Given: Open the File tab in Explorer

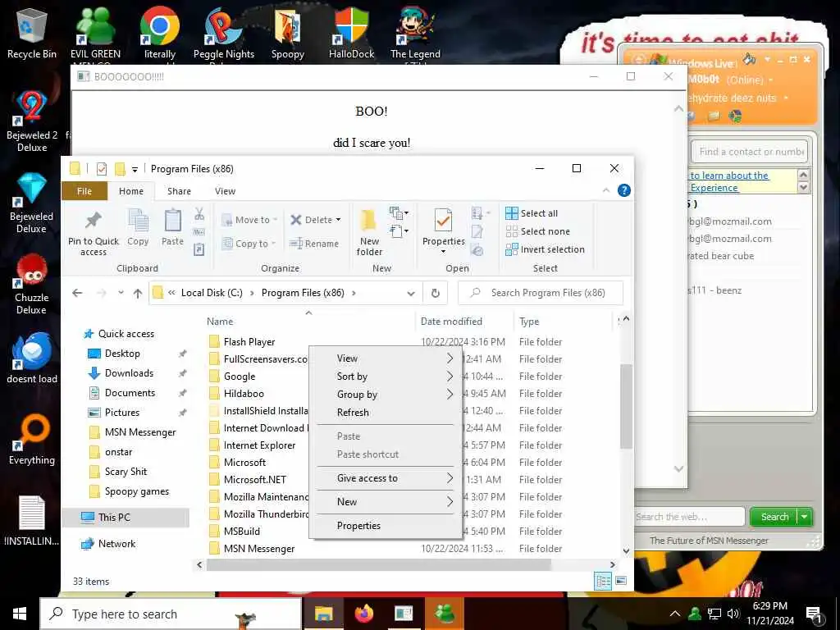Looking at the screenshot, I should pos(84,191).
